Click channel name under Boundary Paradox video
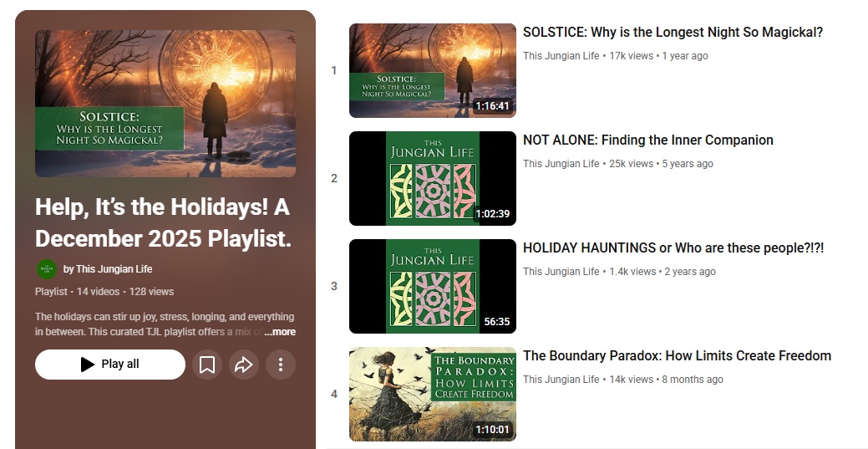The image size is (868, 449). point(561,379)
